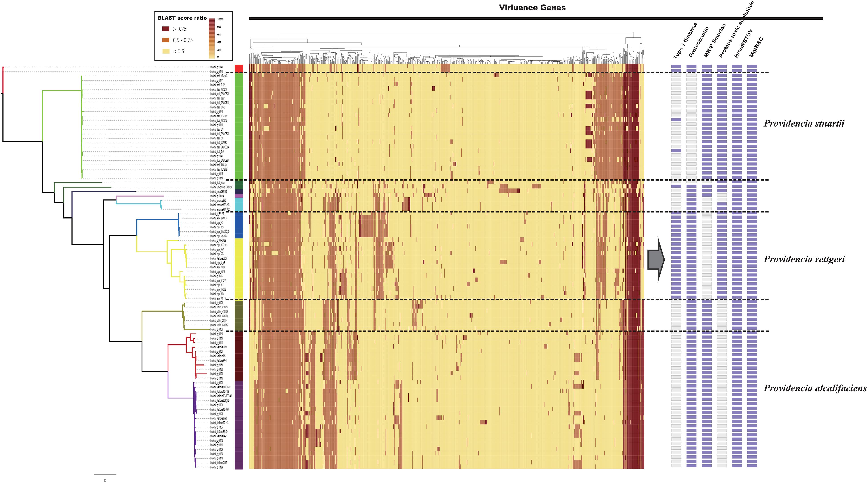The width and height of the screenshot is (868, 483).
Task: Click the bright green stuartii clade color bar
Action: pos(239,127)
